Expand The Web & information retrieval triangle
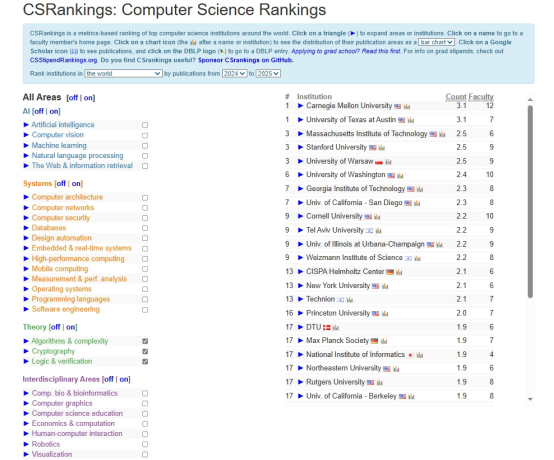 coord(26,166)
